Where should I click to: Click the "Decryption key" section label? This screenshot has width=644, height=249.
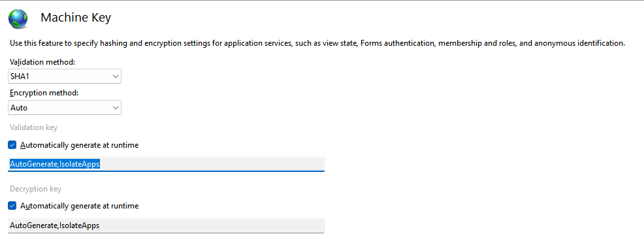[35, 189]
